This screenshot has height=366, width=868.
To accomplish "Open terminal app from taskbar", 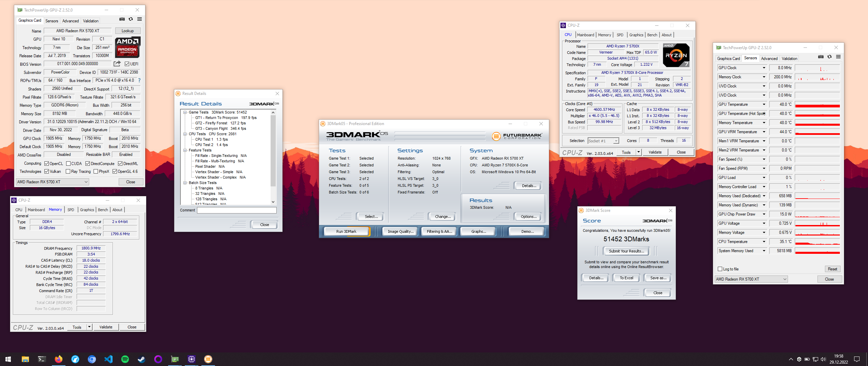I will (x=42, y=359).
